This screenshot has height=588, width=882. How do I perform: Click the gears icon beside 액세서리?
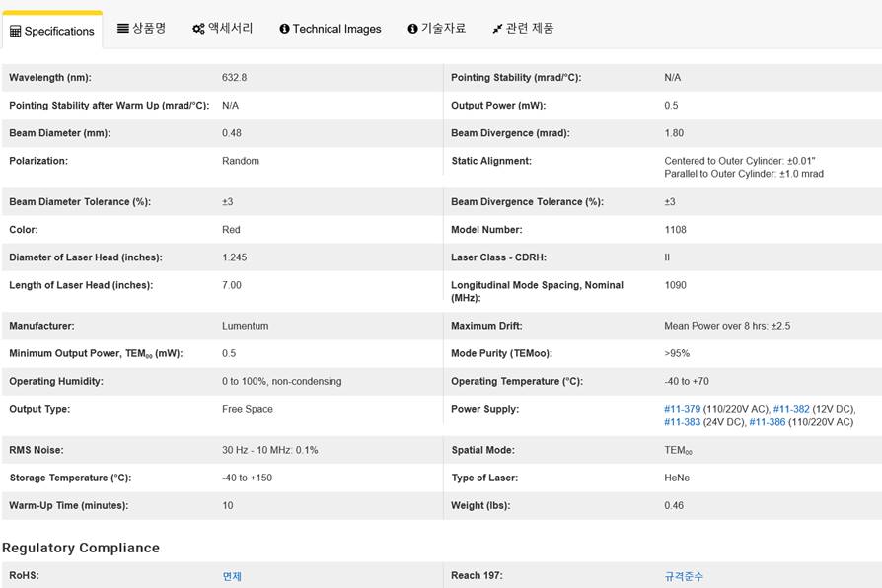(x=198, y=29)
